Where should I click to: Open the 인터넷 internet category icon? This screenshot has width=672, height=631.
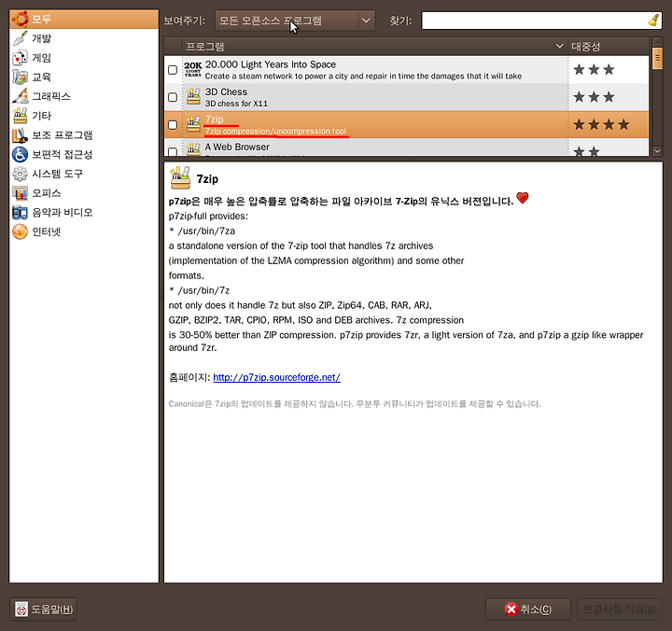pos(20,231)
